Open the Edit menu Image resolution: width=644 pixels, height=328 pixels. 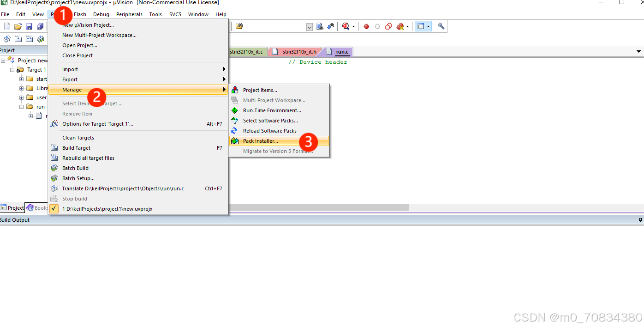(21, 14)
